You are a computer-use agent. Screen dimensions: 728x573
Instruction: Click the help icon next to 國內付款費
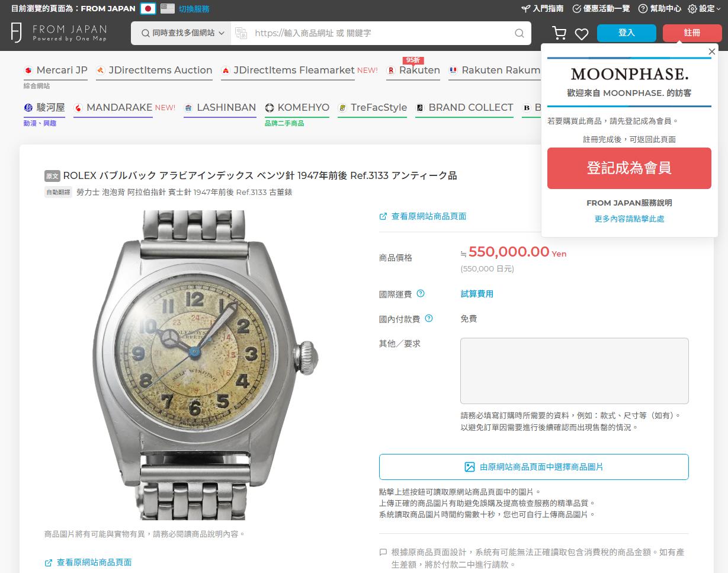429,319
